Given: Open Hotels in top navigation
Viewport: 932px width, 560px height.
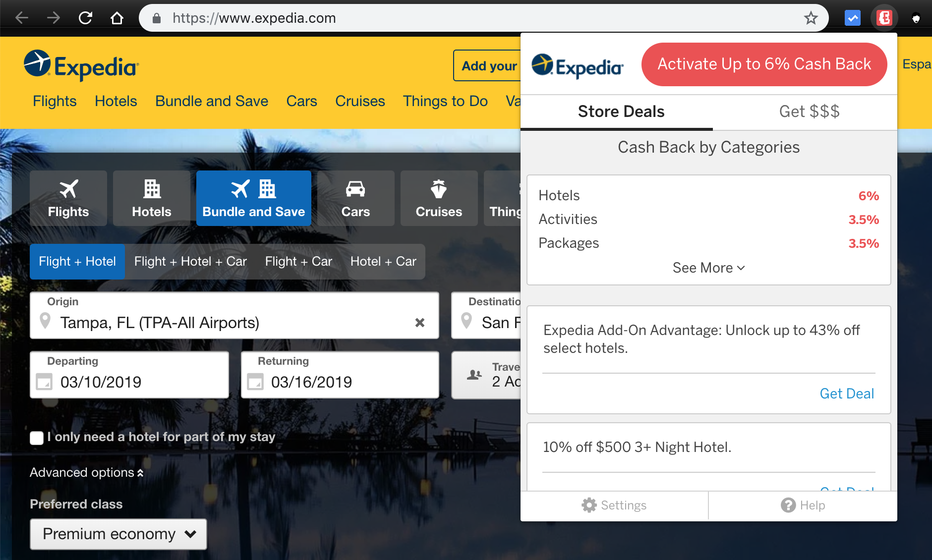Looking at the screenshot, I should (116, 101).
